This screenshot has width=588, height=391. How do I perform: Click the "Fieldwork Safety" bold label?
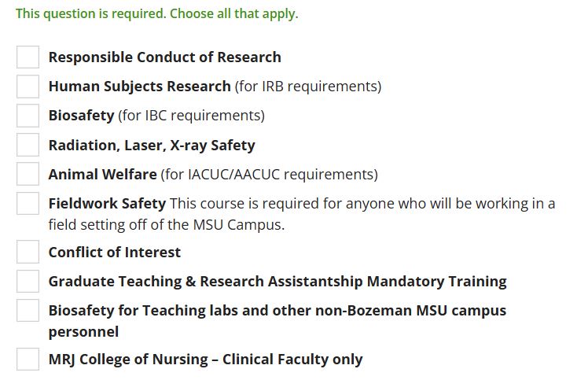(107, 204)
